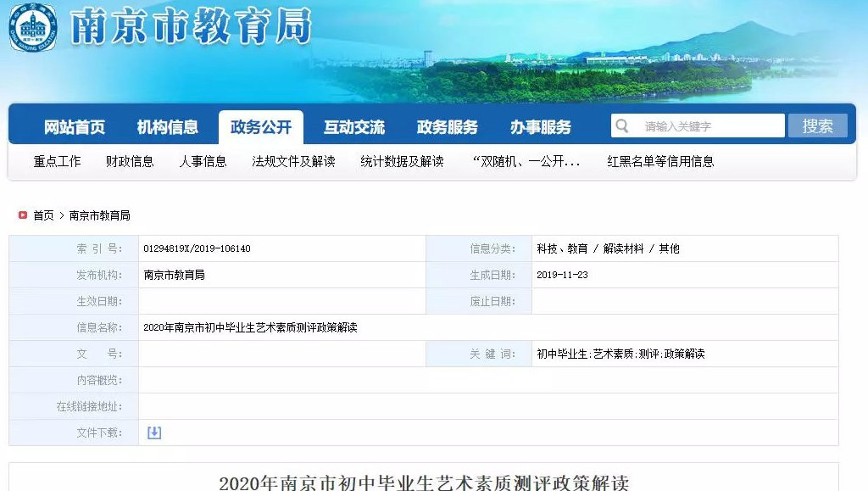Download the file via download icon
Screen dimensions: 868x491
click(x=154, y=432)
